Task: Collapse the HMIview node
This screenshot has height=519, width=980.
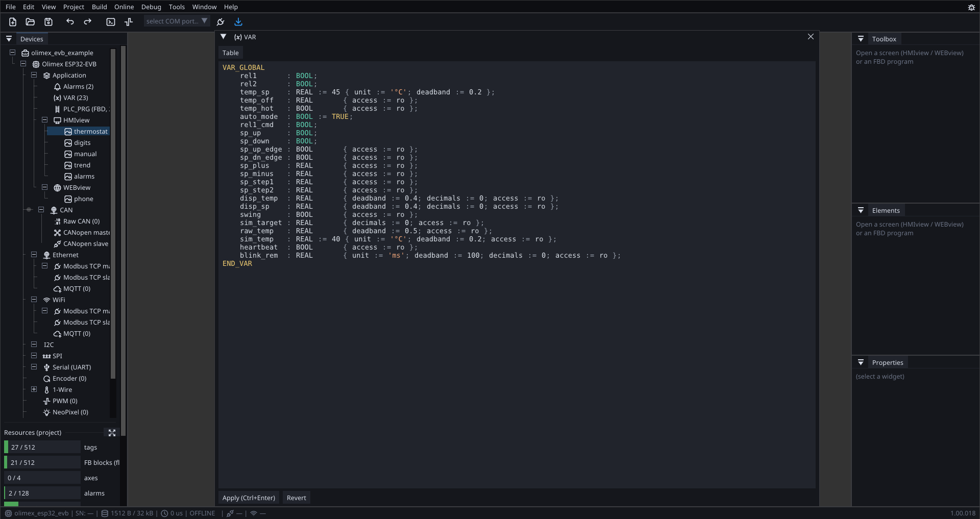Action: pos(44,120)
